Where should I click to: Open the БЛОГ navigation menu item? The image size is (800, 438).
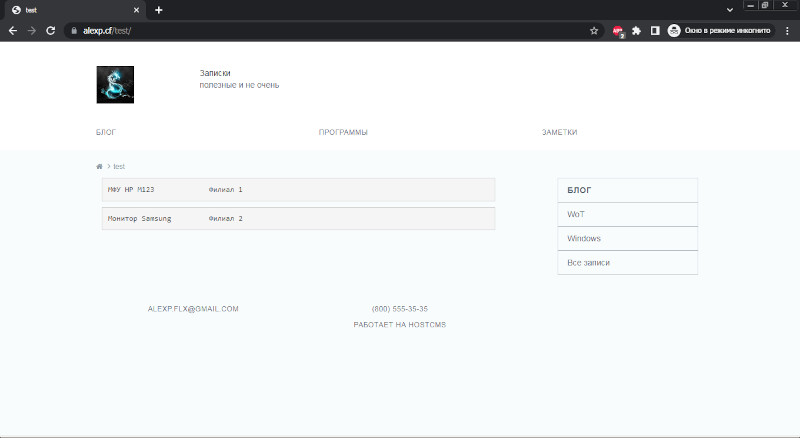(x=106, y=132)
